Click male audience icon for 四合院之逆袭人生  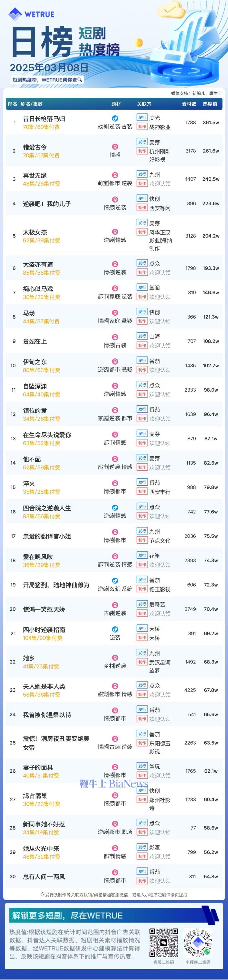115,508
